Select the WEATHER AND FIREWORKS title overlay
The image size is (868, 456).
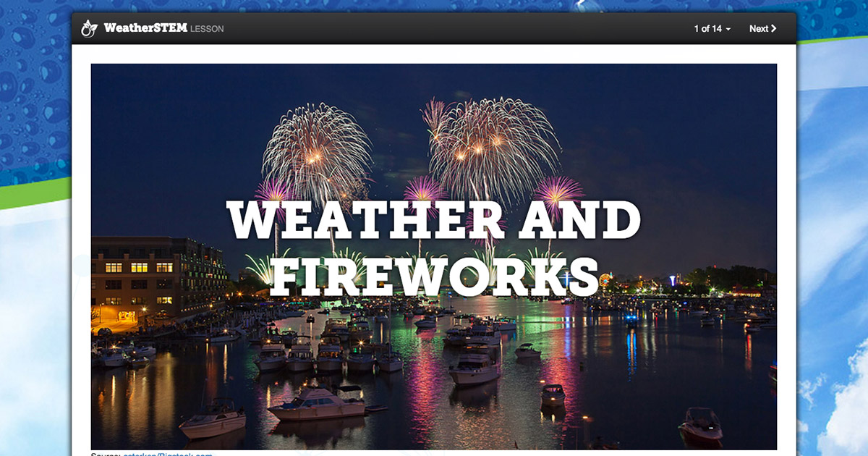(433, 242)
